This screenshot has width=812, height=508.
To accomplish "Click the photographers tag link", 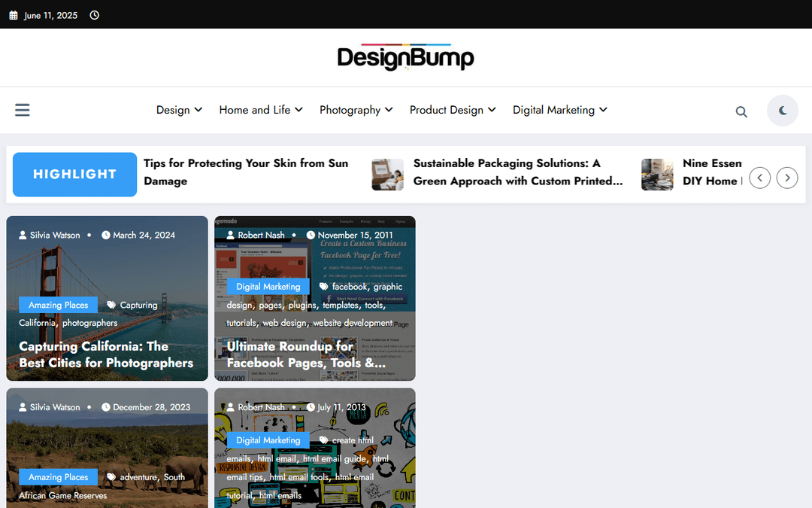I will point(90,323).
